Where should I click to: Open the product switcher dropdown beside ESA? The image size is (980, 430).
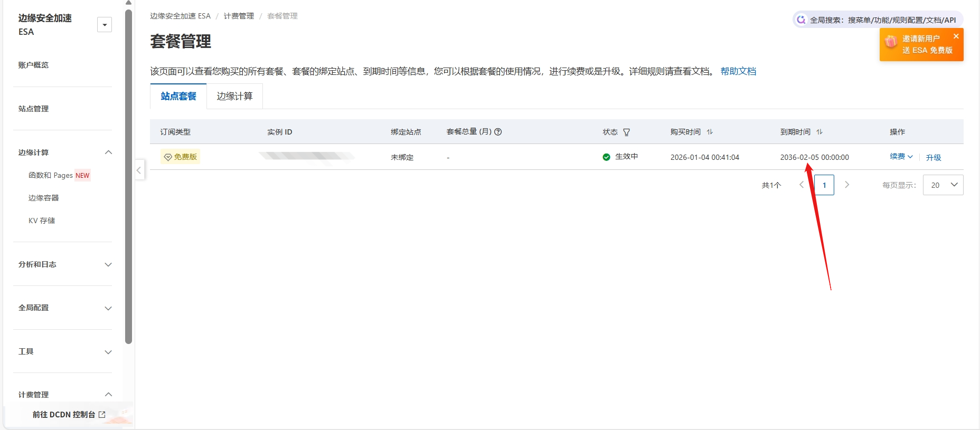point(105,25)
